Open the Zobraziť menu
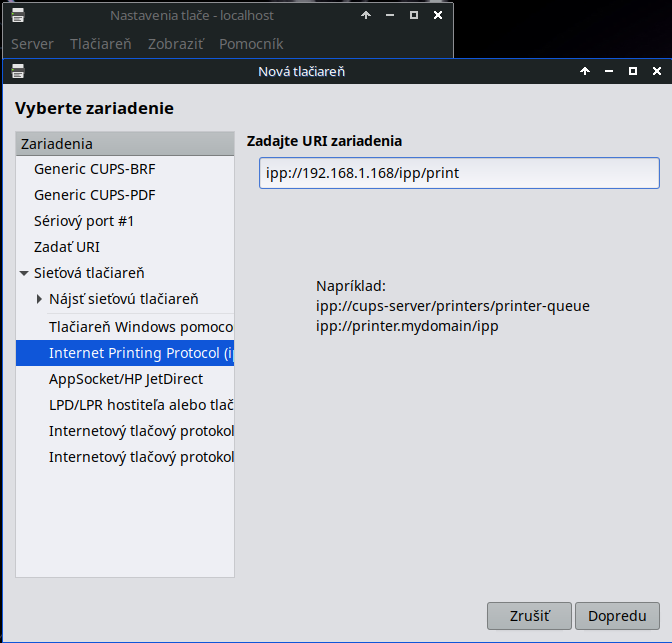This screenshot has height=643, width=672. [176, 44]
